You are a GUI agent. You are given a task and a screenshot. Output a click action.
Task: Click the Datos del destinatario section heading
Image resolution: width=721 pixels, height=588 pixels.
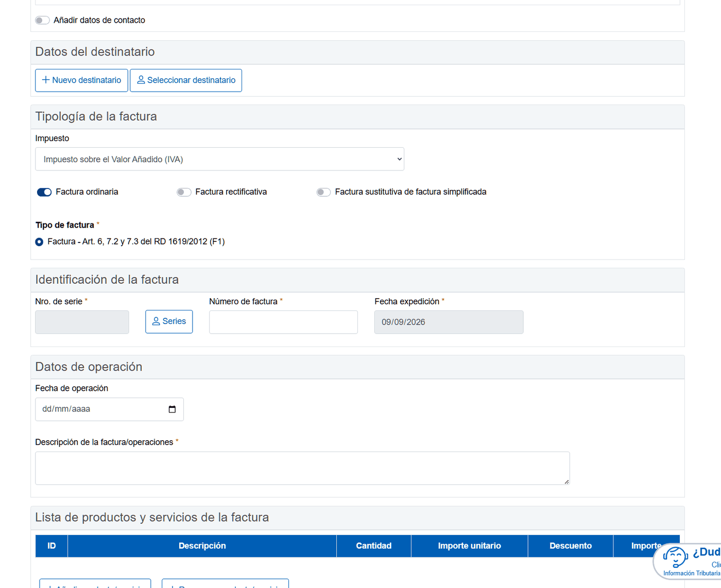click(x=95, y=52)
